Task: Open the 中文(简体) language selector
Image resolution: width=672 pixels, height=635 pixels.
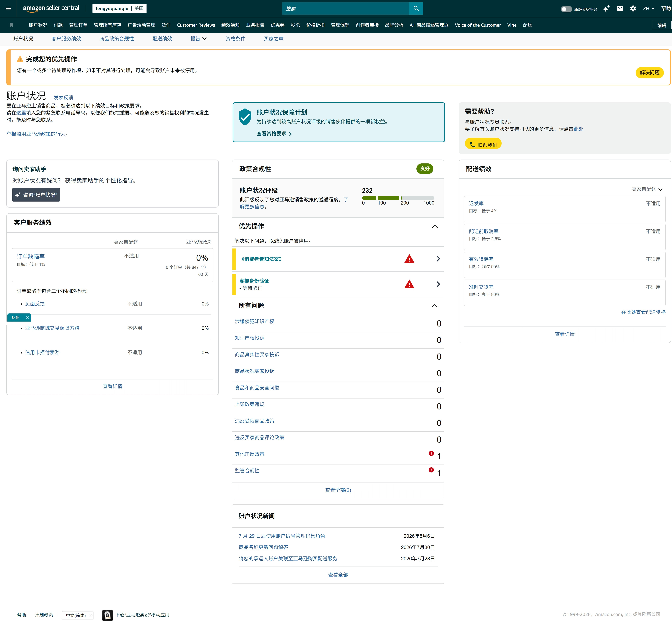Action: click(78, 615)
